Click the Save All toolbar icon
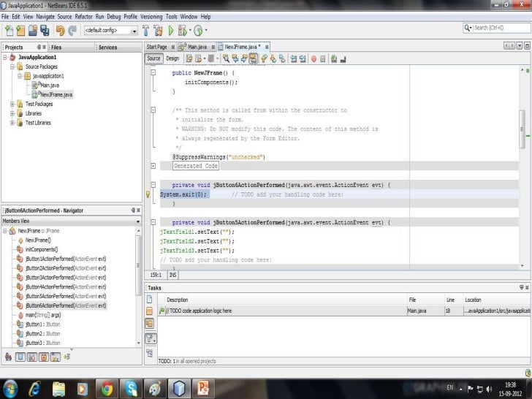The image size is (532, 399). click(45, 31)
